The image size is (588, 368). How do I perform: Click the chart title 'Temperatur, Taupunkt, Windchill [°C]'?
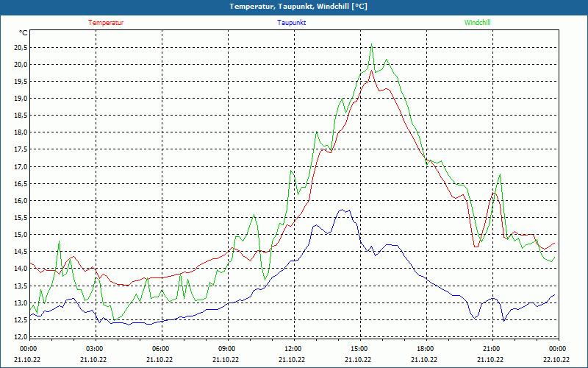click(298, 7)
